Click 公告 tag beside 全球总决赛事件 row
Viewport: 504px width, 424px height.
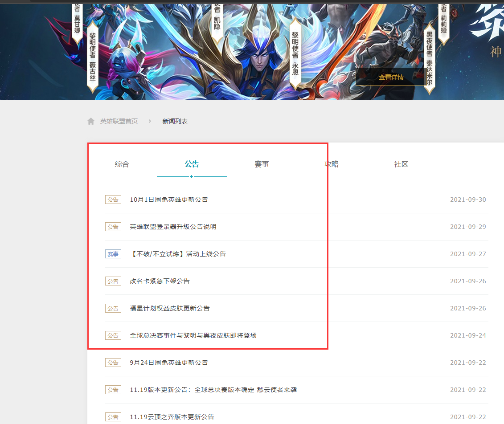113,335
